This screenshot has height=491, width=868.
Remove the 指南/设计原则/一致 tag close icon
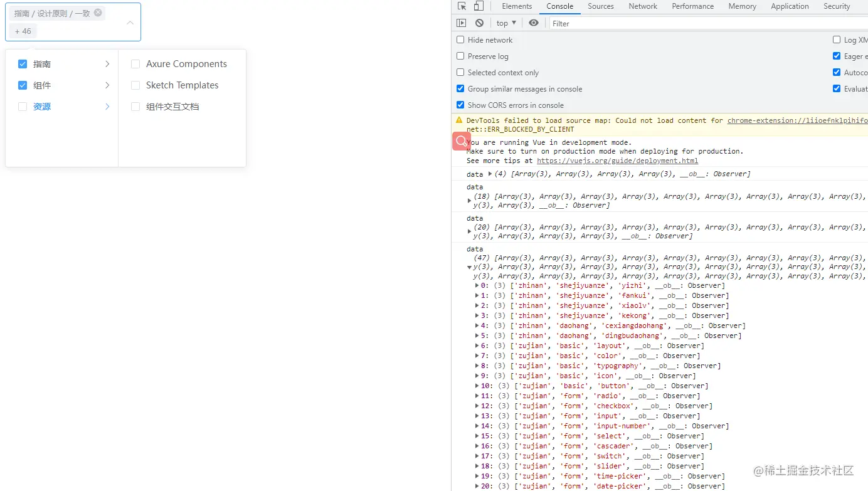[x=98, y=13]
